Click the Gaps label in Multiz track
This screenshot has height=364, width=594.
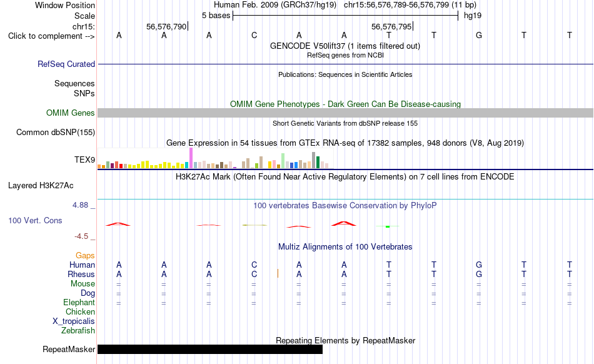click(x=85, y=256)
